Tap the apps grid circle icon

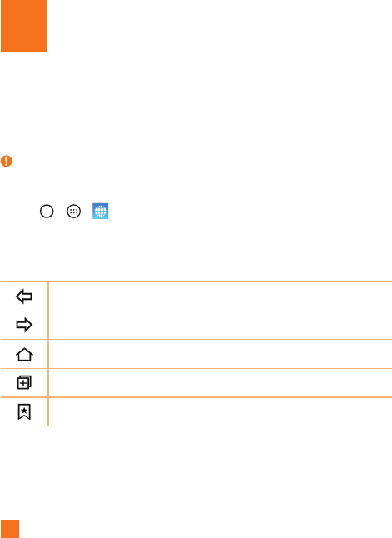[x=74, y=211]
